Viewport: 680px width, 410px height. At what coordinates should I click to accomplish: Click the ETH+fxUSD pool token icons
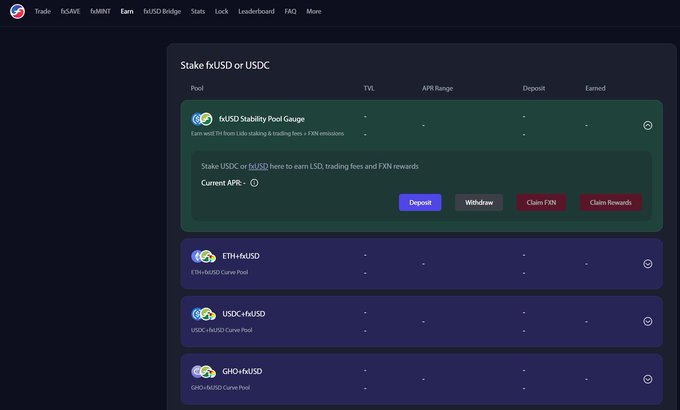pos(203,256)
